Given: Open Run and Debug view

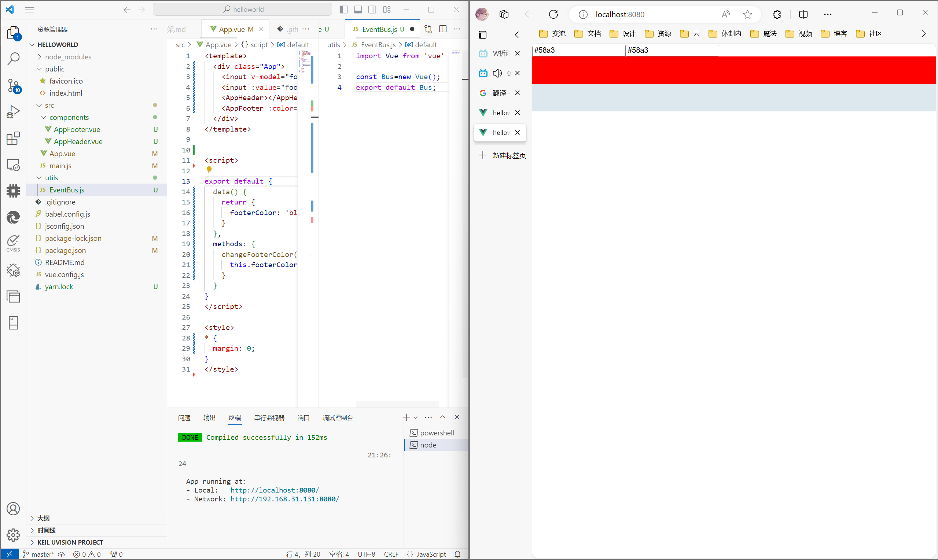Looking at the screenshot, I should (13, 112).
